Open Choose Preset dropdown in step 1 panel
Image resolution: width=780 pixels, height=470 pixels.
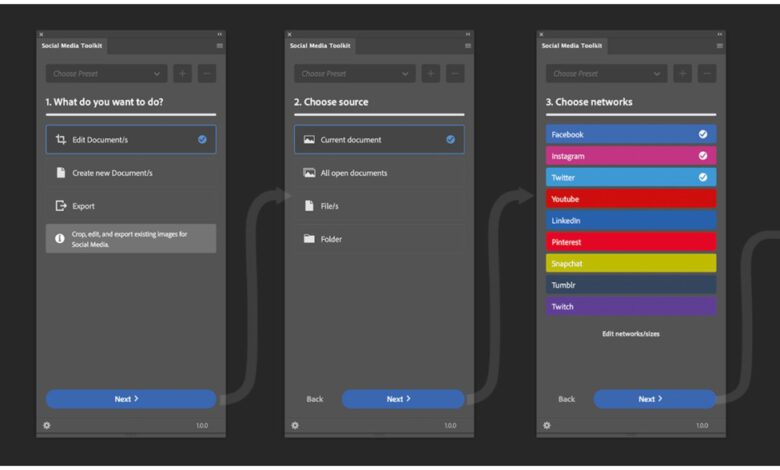[106, 74]
